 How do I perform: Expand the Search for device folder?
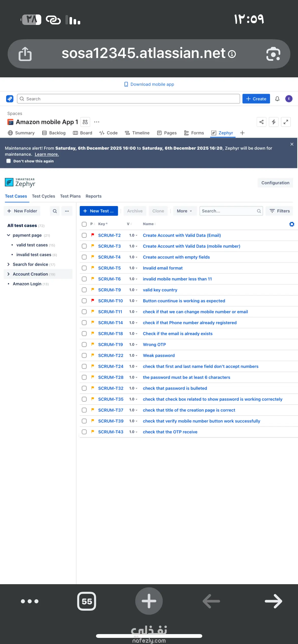[x=8, y=264]
